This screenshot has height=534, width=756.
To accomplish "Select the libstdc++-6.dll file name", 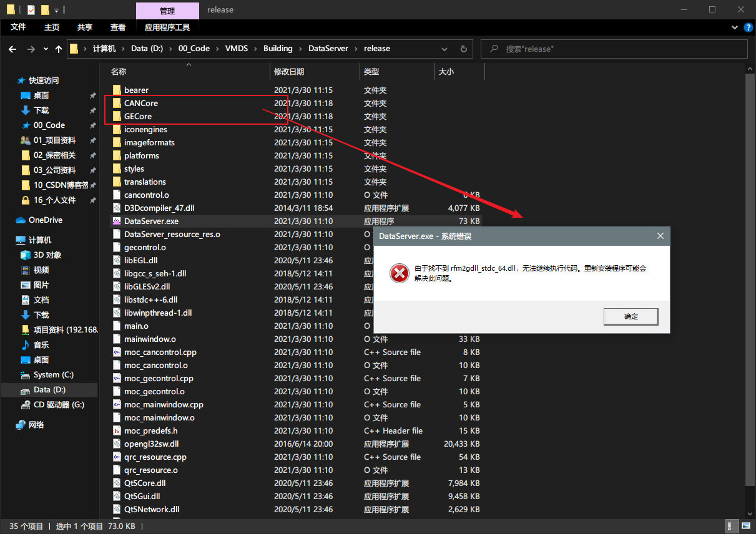I will [x=150, y=299].
